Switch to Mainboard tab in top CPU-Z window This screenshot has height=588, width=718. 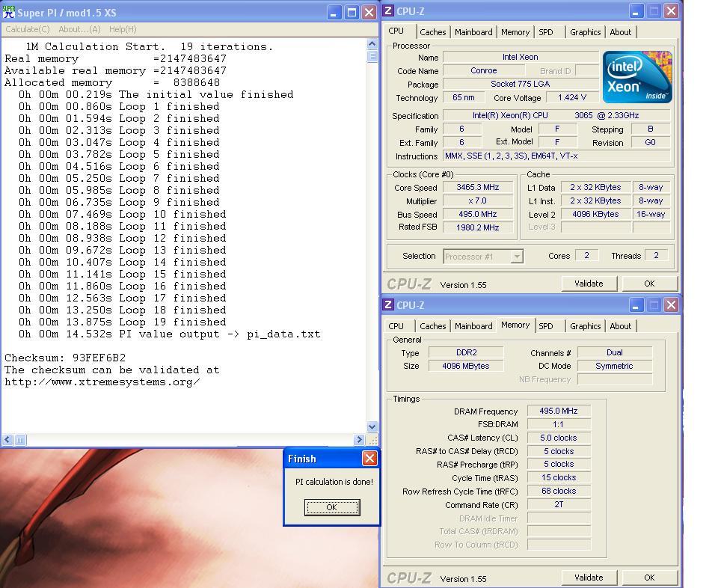click(473, 32)
